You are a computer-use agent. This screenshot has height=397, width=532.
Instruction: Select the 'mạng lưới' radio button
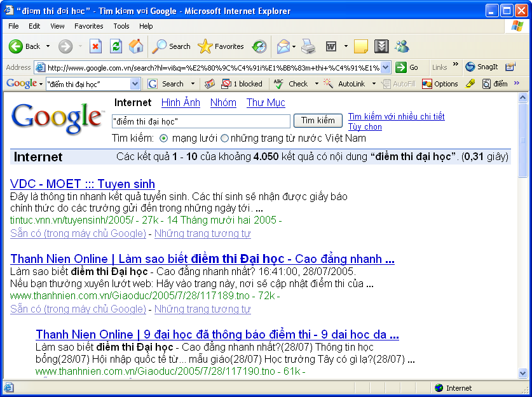coord(163,138)
